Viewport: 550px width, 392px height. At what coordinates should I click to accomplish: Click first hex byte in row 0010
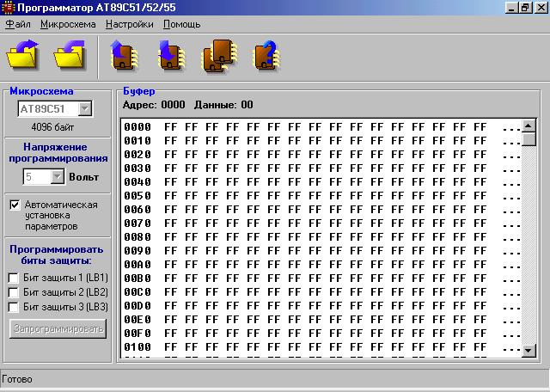[x=170, y=141]
